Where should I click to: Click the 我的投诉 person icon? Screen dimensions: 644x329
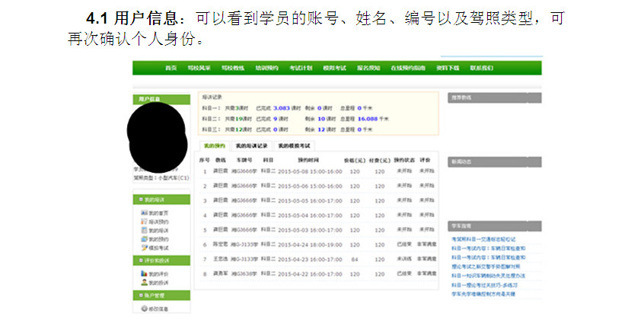144,282
